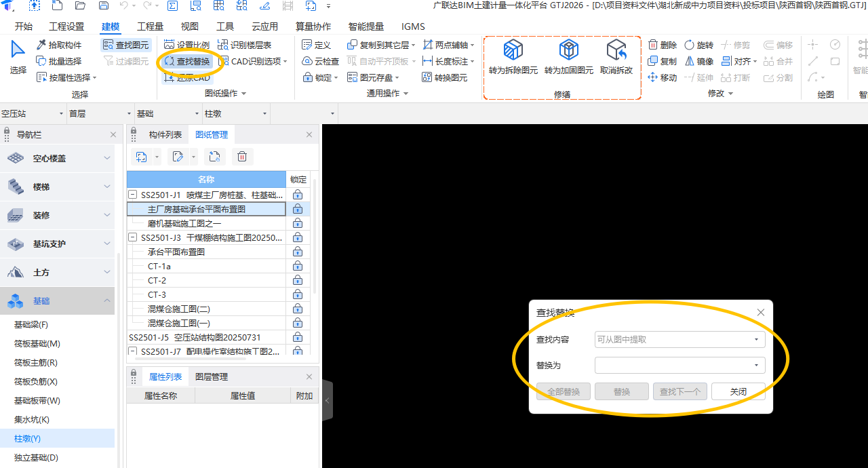Toggle lock for 混煤仓施工图(一) row
The image size is (868, 468).
[298, 323]
